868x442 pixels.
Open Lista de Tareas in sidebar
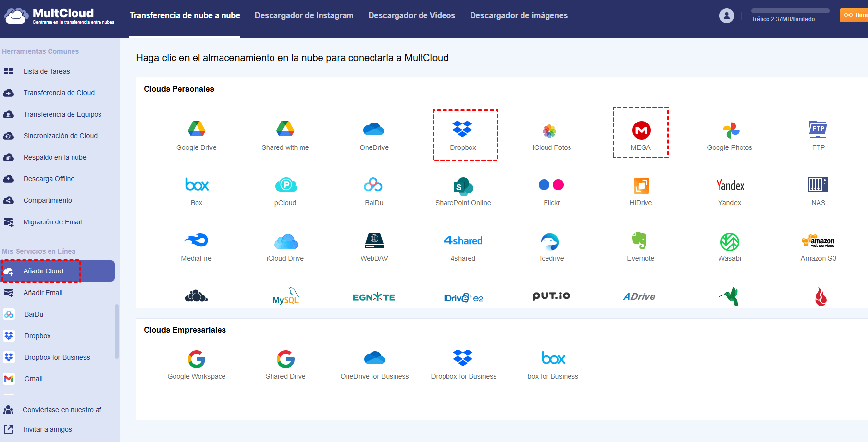pos(47,71)
